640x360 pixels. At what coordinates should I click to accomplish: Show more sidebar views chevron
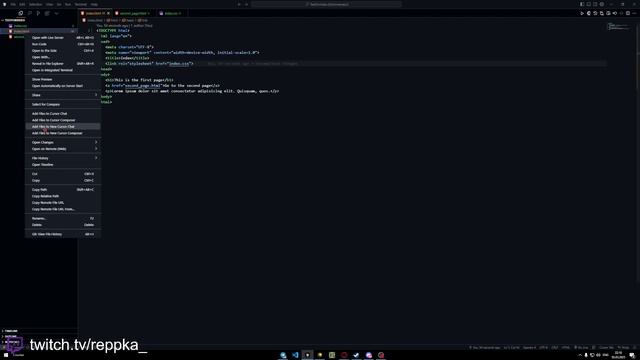56,13
